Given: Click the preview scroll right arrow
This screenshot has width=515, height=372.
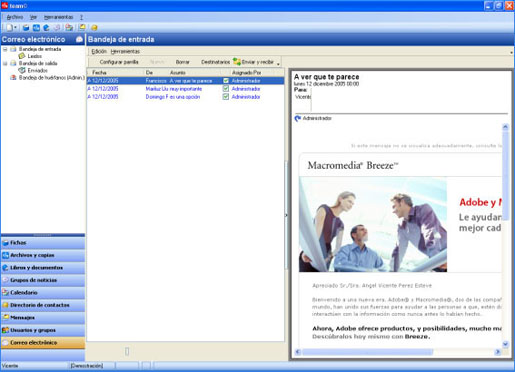Looking at the screenshot, I should 497,352.
